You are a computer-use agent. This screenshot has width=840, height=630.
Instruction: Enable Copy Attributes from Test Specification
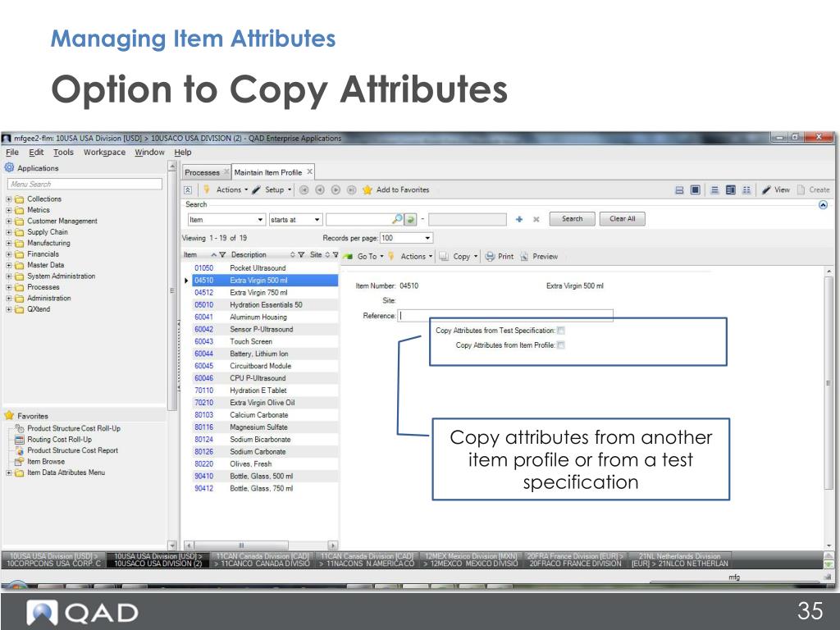pos(561,331)
